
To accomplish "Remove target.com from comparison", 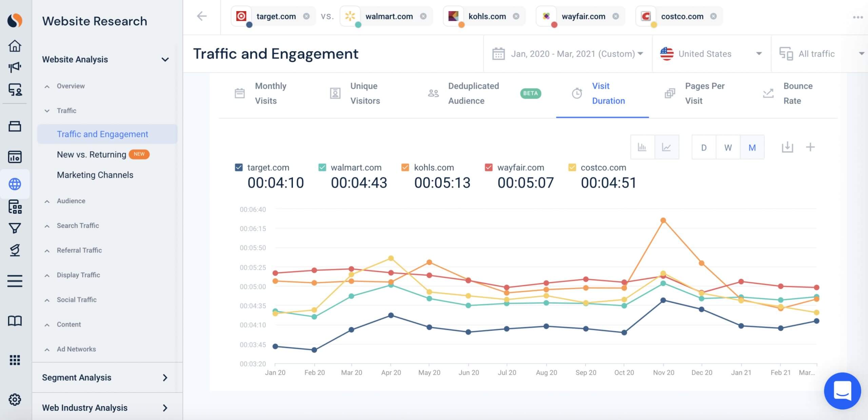I will pos(306,16).
